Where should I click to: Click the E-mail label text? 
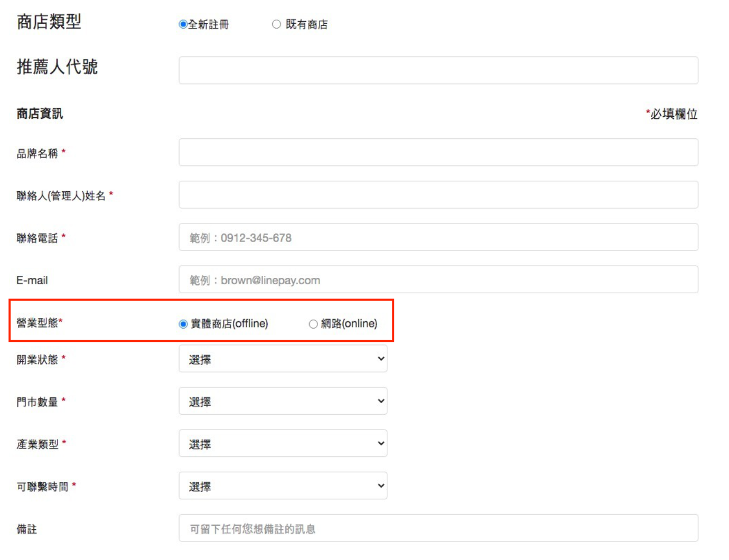click(32, 281)
